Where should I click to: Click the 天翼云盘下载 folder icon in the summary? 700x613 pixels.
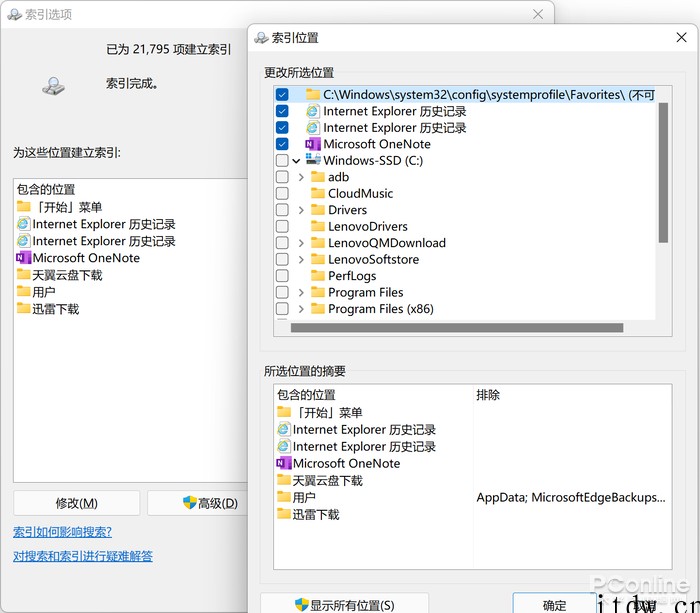(x=284, y=480)
